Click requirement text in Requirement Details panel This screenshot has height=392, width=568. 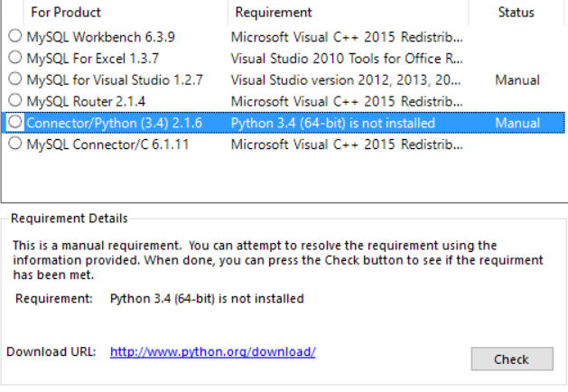pos(207,299)
